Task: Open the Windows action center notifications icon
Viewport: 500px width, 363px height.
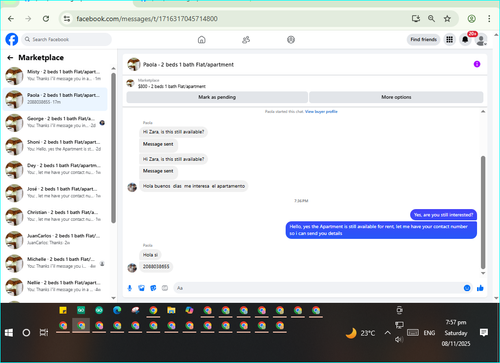Action: click(484, 332)
